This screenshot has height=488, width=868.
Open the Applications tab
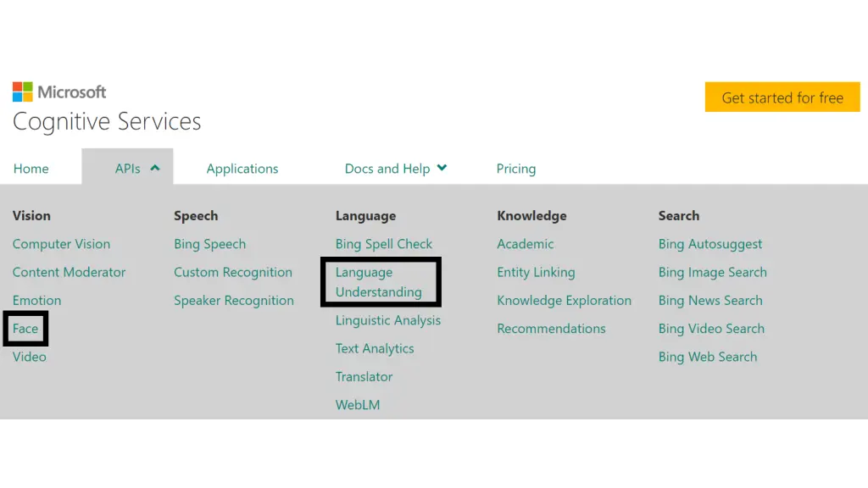[242, 169]
